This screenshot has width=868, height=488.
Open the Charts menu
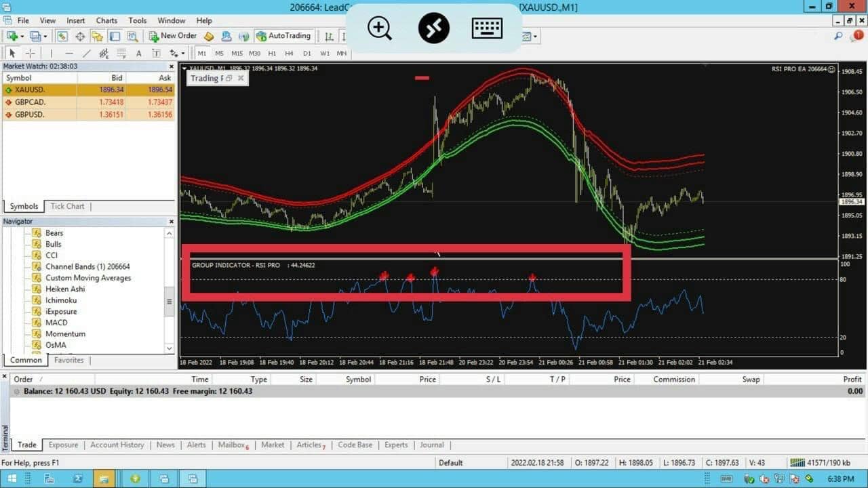[x=106, y=20]
